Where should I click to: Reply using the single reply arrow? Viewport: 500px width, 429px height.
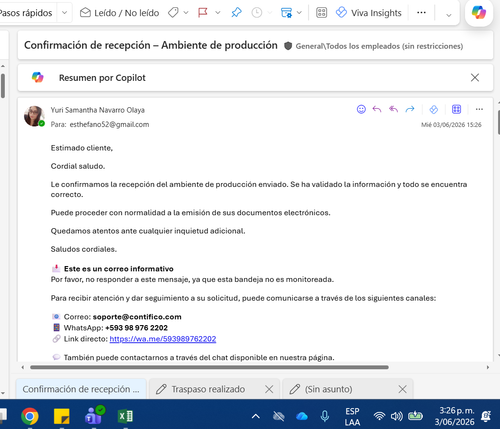click(x=377, y=109)
